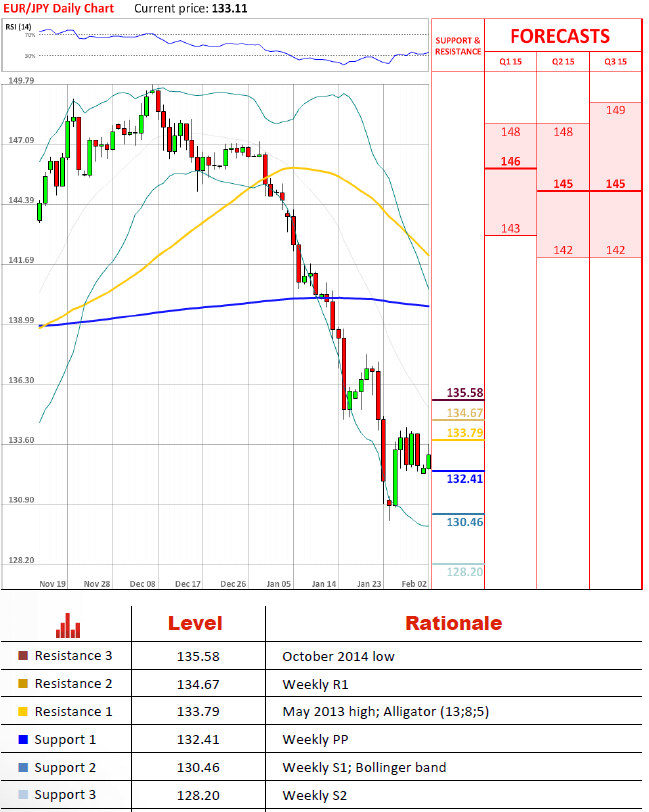Click the FORECASTS header
Viewport: 649px width, 812px height.
(x=560, y=36)
